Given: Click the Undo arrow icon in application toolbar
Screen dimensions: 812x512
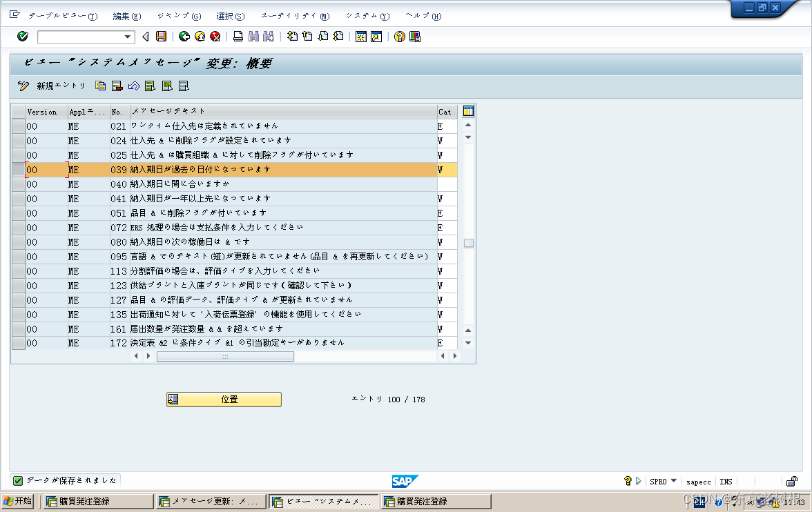Looking at the screenshot, I should 134,86.
